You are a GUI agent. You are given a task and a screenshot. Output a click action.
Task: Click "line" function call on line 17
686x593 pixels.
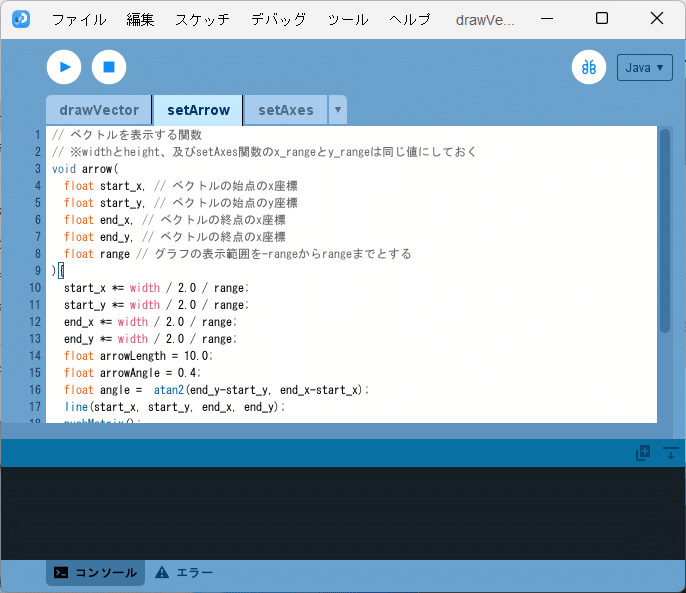(x=76, y=407)
